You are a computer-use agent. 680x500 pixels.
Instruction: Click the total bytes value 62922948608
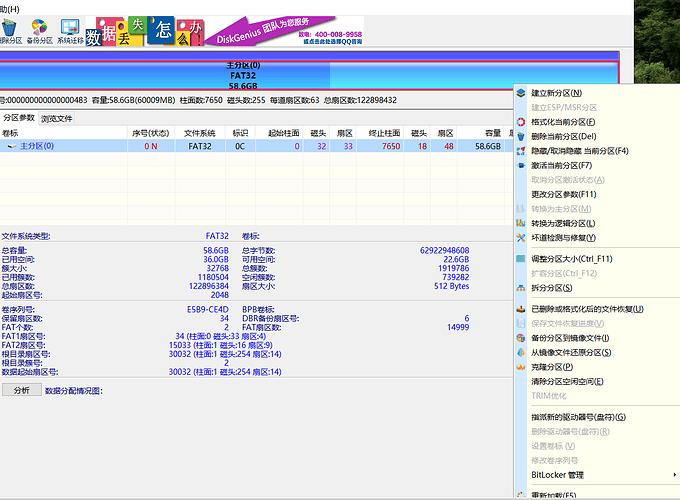point(445,251)
